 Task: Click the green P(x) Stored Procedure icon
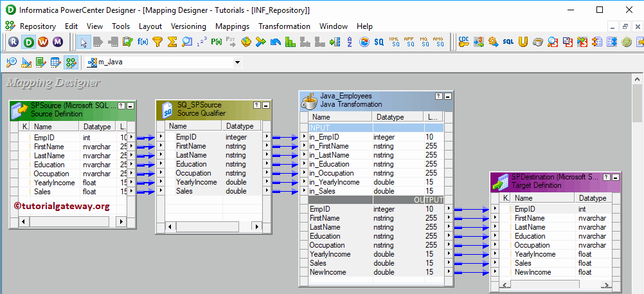click(x=217, y=42)
